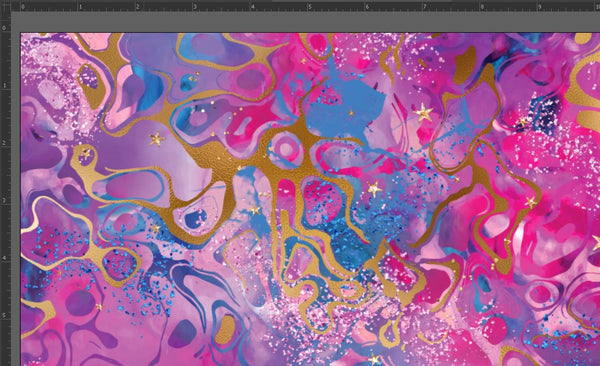The image size is (600, 366).
Task: Click the largest gold star on the canvas
Action: click(x=424, y=112)
